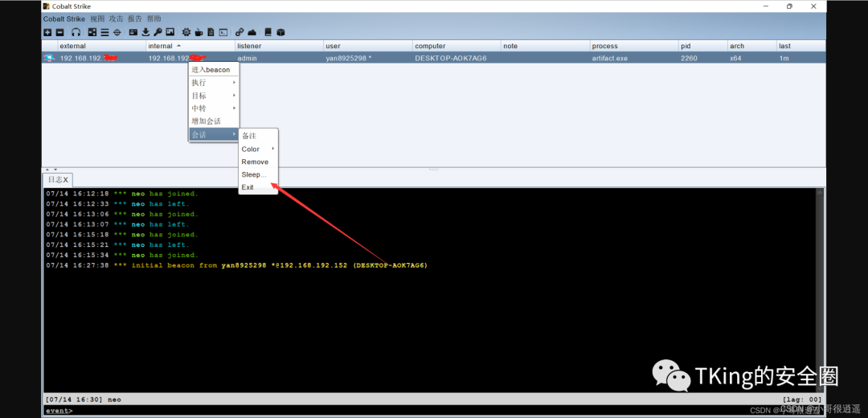Open Java signed applet coffee cup icon
The height and width of the screenshot is (418, 868).
[199, 33]
